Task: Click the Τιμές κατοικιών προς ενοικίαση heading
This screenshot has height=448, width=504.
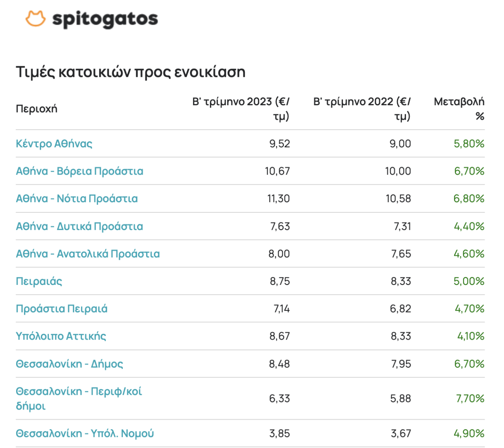Action: point(131,72)
